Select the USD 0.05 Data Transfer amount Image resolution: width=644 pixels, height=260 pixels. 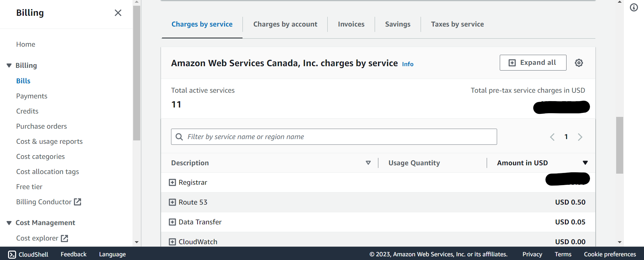click(x=570, y=222)
